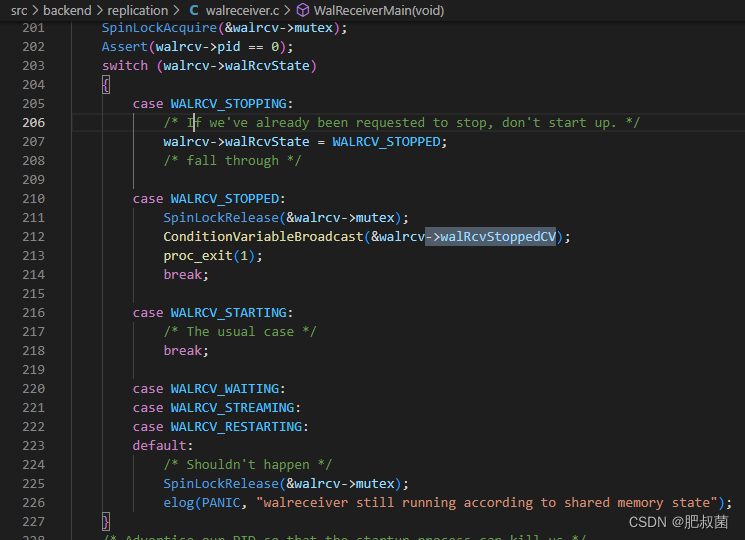Image resolution: width=745 pixels, height=540 pixels.
Task: Click elog(PANIC call on line 226
Action: (x=202, y=503)
